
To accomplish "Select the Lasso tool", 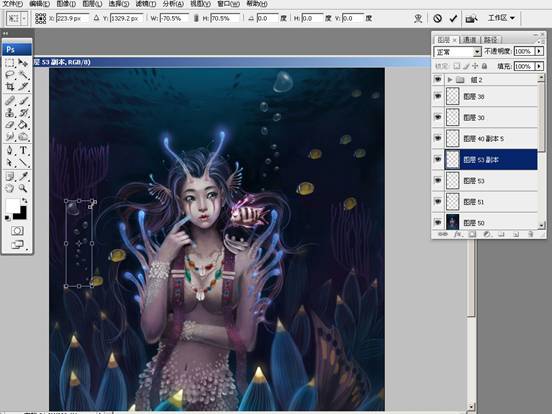I will (x=10, y=75).
